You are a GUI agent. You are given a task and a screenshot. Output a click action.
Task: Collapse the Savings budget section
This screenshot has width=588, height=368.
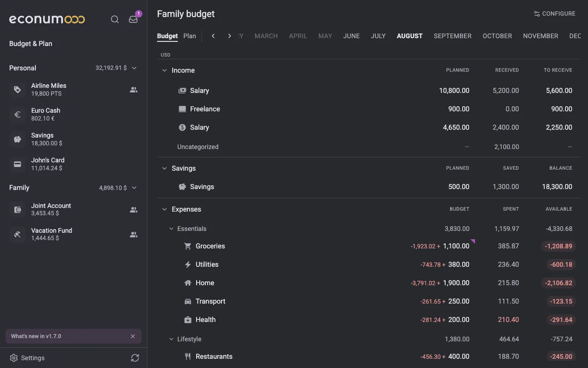(x=164, y=168)
